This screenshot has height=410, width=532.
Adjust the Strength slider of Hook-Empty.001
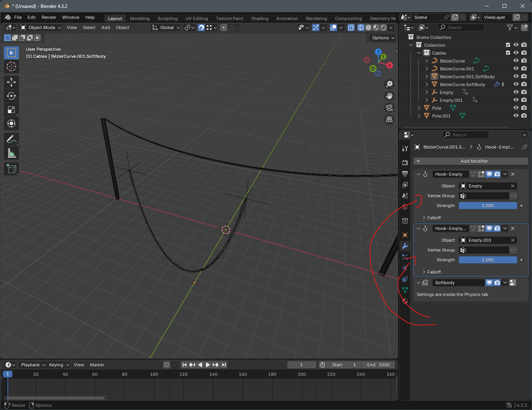488,260
